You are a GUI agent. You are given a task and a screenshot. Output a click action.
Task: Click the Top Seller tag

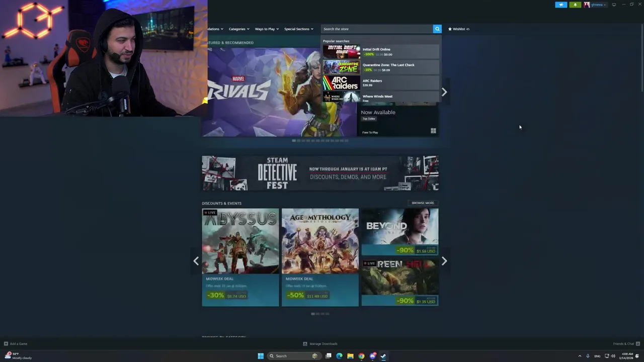[369, 119]
